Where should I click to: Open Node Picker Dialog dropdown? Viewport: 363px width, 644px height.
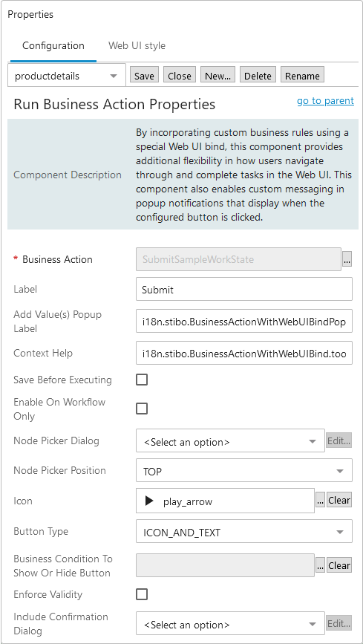pyautogui.click(x=230, y=441)
